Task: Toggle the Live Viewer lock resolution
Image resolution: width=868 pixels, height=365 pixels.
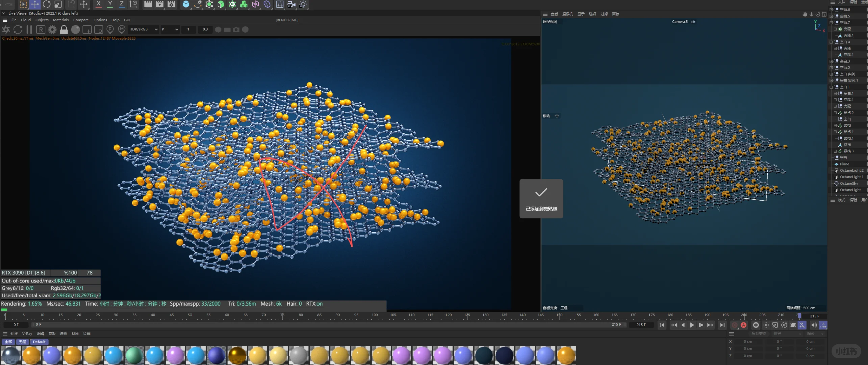Action: coord(64,30)
